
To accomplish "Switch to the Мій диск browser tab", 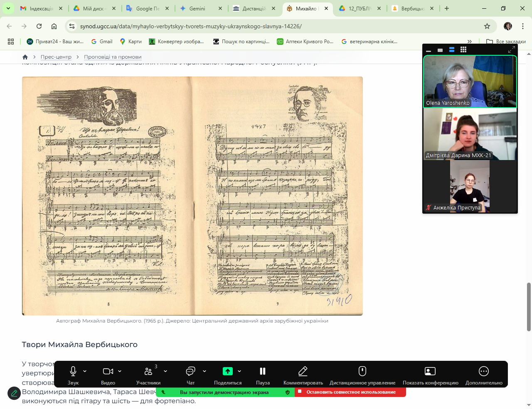I will coord(94,8).
